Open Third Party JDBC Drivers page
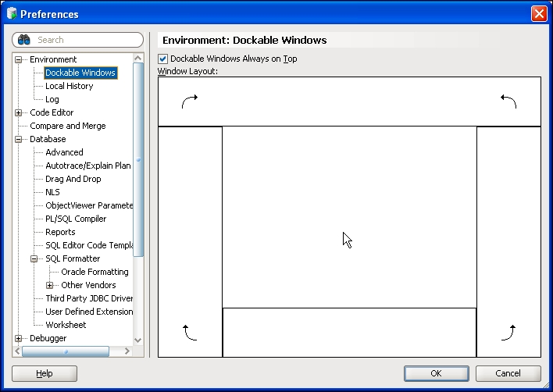The width and height of the screenshot is (553, 392). [x=89, y=298]
